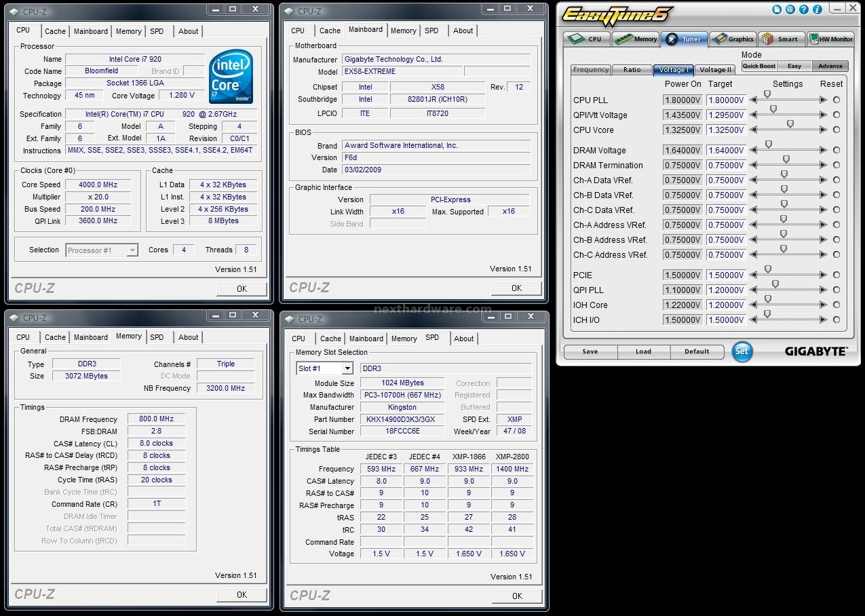The height and width of the screenshot is (616, 865).
Task: Click left arrow of IOH Core slider
Action: coord(754,305)
